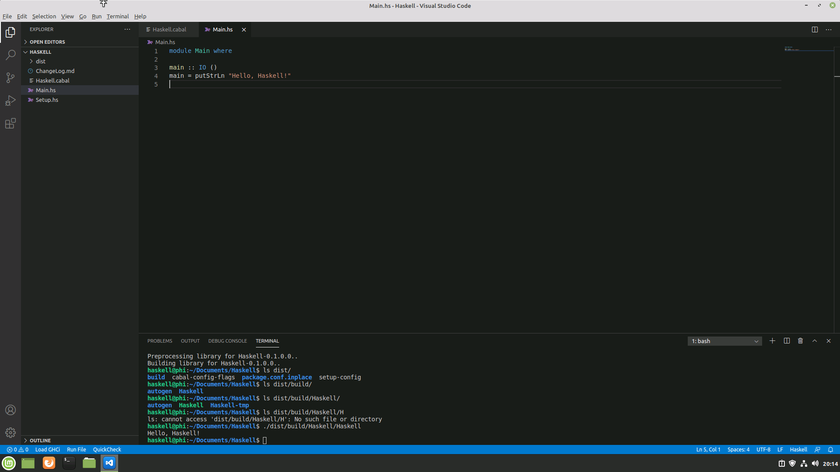
Task: Open the View menu
Action: tap(68, 17)
